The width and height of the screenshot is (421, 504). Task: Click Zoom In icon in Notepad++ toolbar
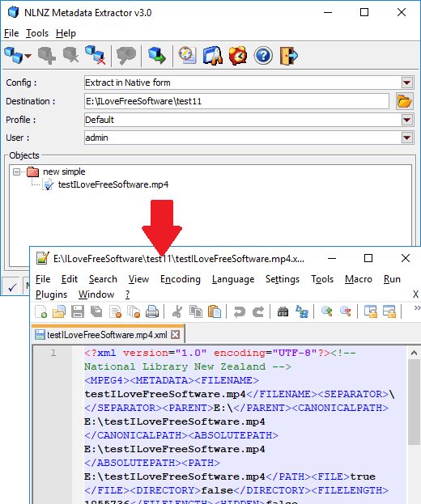(327, 311)
